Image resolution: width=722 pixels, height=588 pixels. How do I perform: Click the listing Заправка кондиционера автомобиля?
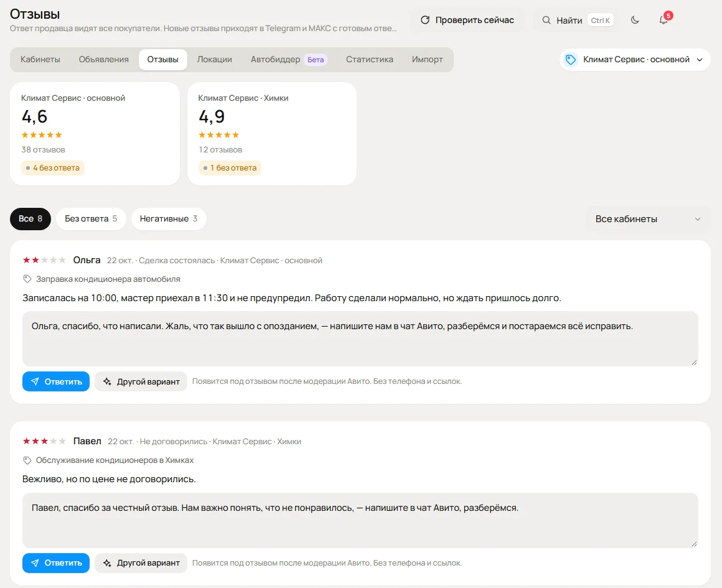tap(108, 279)
